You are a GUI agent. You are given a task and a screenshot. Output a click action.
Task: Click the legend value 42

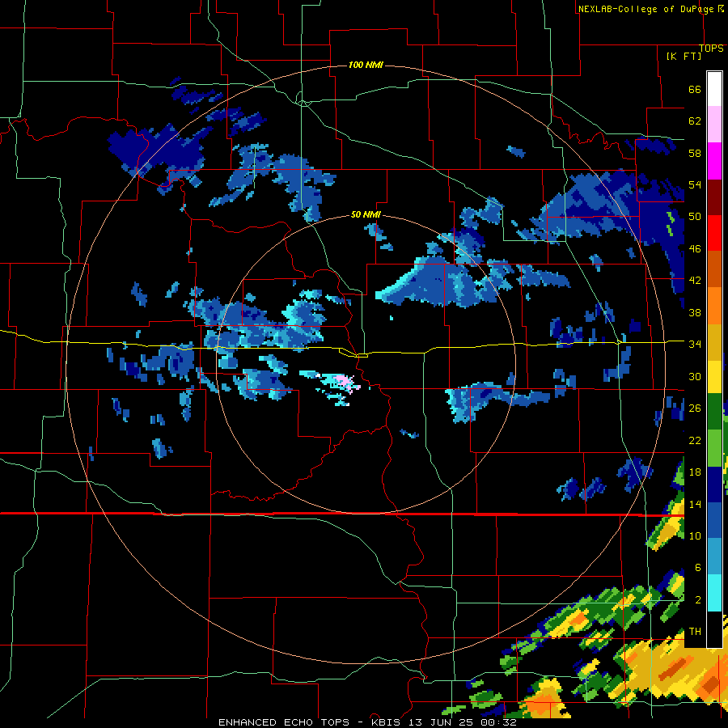pos(695,281)
